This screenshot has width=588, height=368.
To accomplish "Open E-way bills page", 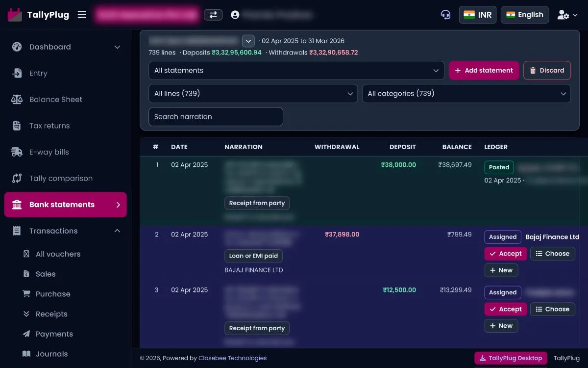I will click(66, 152).
